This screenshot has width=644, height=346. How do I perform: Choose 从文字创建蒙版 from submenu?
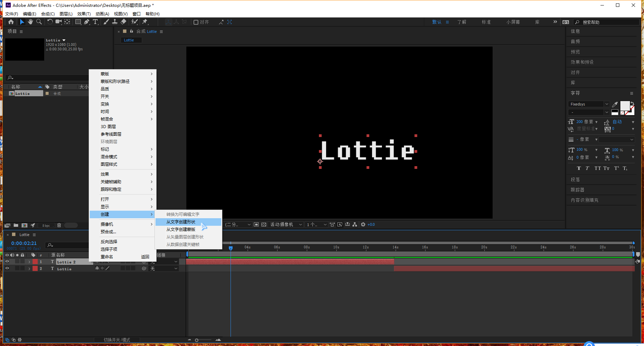coord(188,230)
